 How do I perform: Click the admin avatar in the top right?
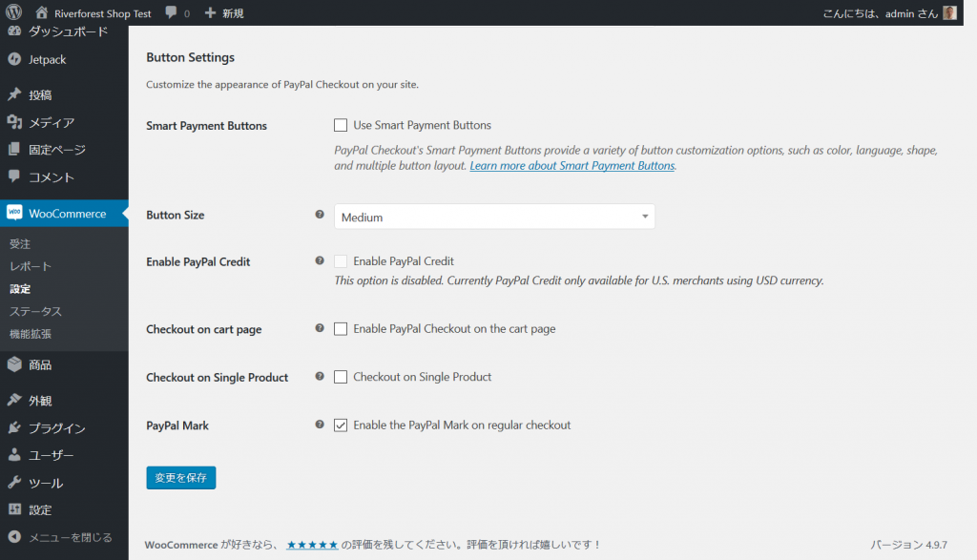point(949,13)
